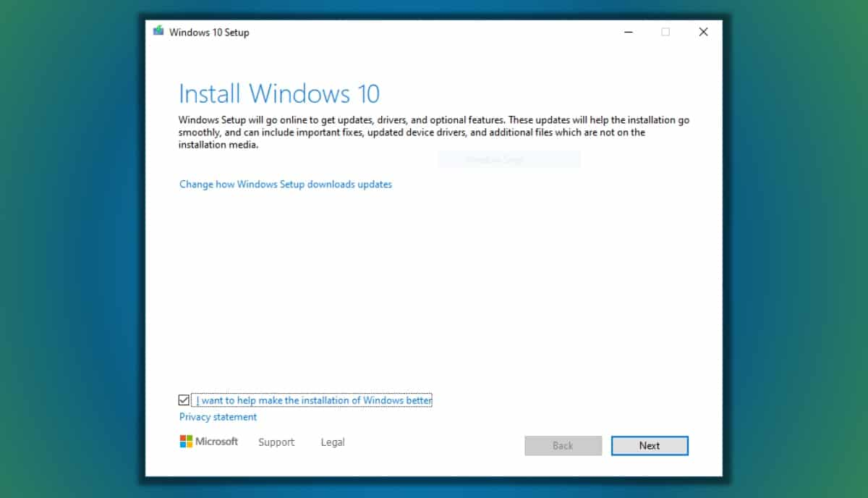
Task: Click the maximize icon in the title bar
Action: point(665,32)
